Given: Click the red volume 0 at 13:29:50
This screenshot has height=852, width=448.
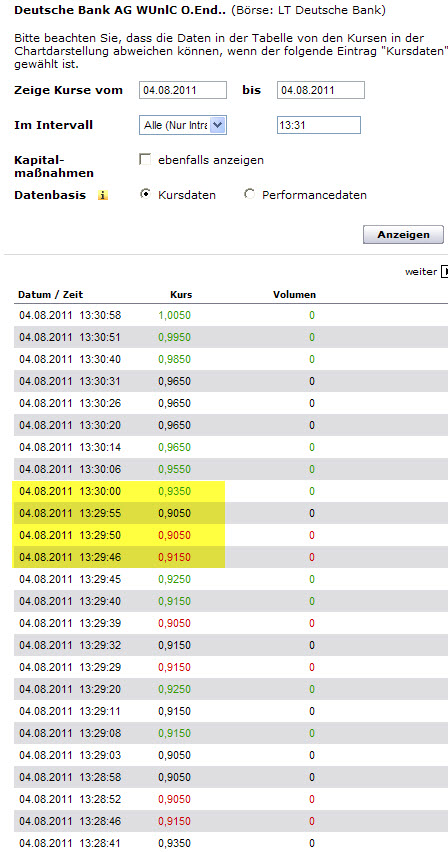Looking at the screenshot, I should click(x=312, y=535).
